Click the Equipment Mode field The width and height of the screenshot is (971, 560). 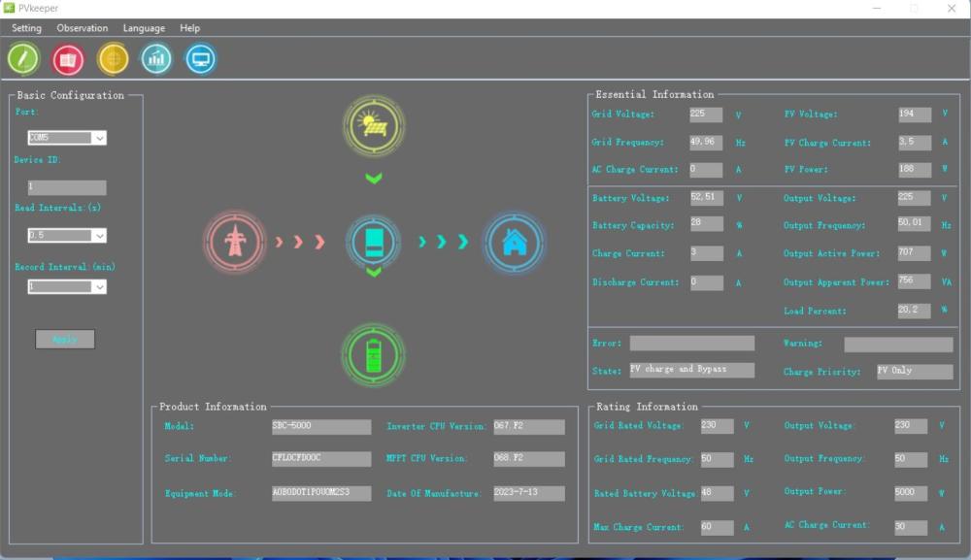pyautogui.click(x=321, y=493)
